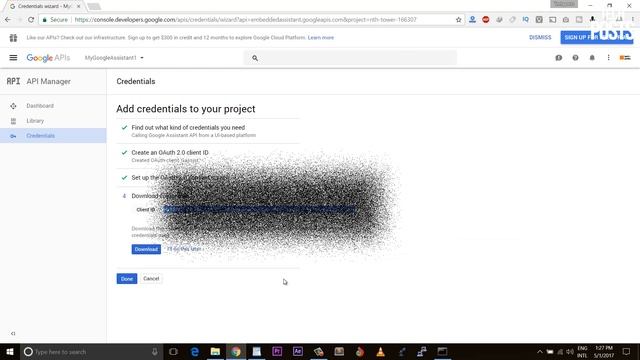The image size is (640, 360).
Task: Open the account avatar in header
Action: click(625, 58)
